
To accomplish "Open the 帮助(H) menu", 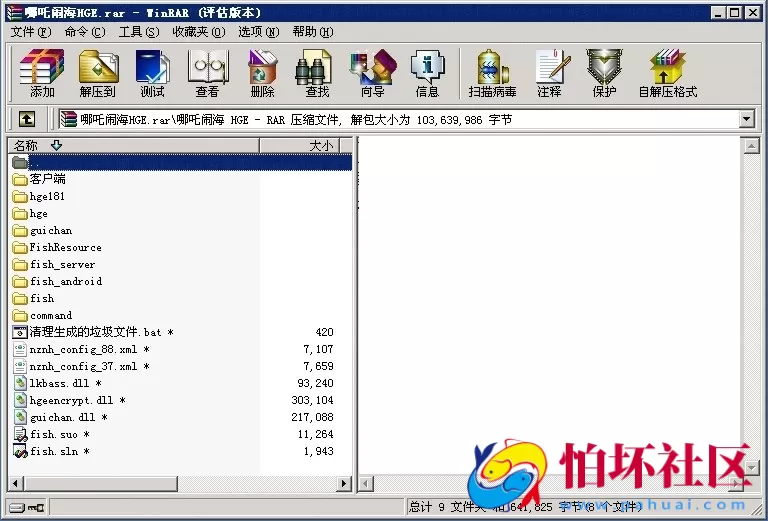I will [x=313, y=32].
